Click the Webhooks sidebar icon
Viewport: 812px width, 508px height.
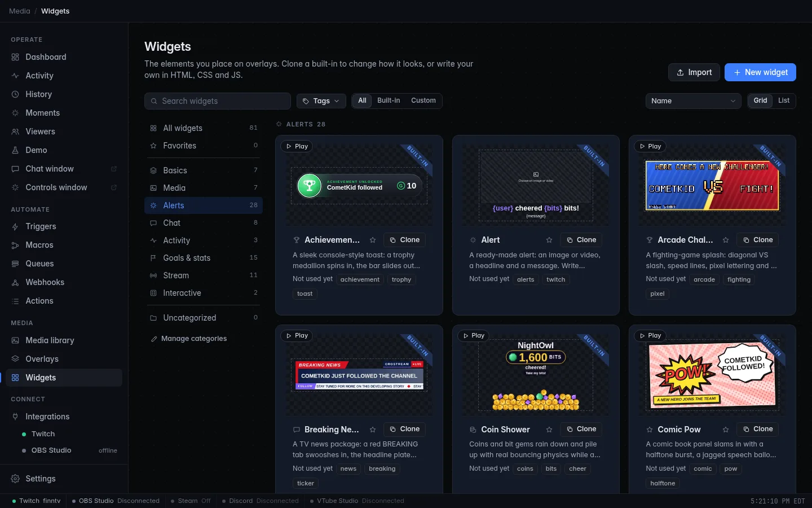click(15, 282)
